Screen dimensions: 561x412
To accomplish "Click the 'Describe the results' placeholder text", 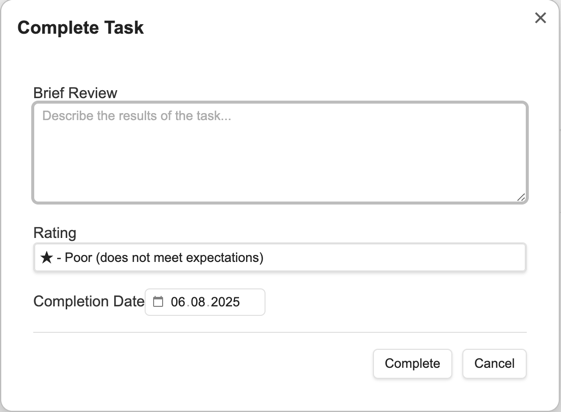I will click(x=137, y=116).
